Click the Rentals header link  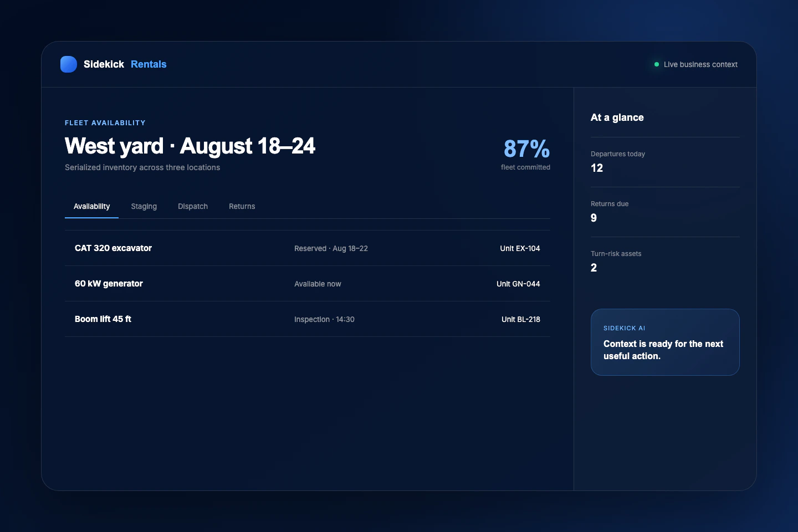149,64
